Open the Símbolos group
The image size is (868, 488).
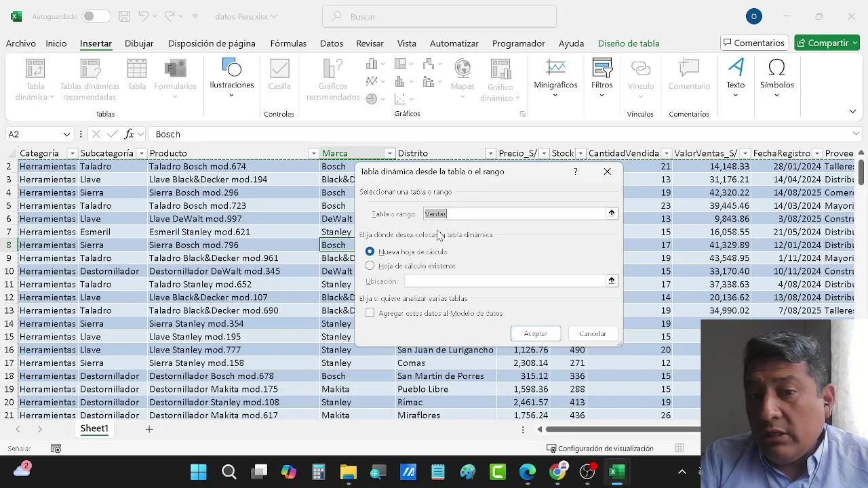[x=776, y=78]
